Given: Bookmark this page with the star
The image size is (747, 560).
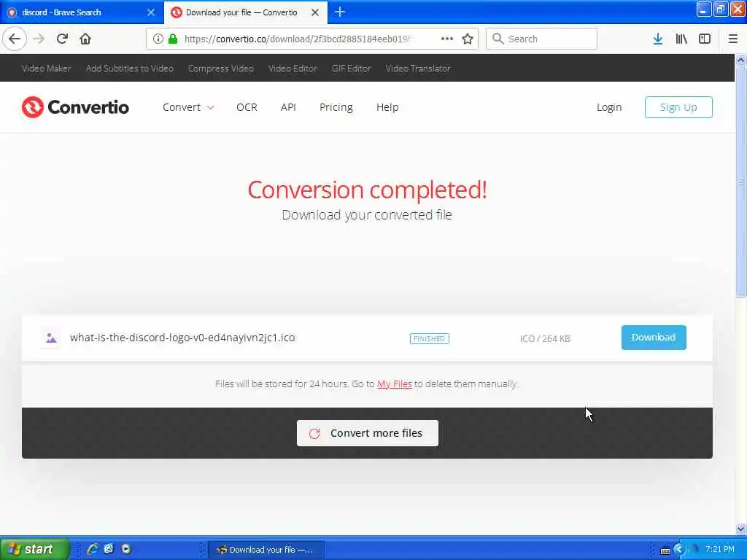Looking at the screenshot, I should (x=468, y=39).
